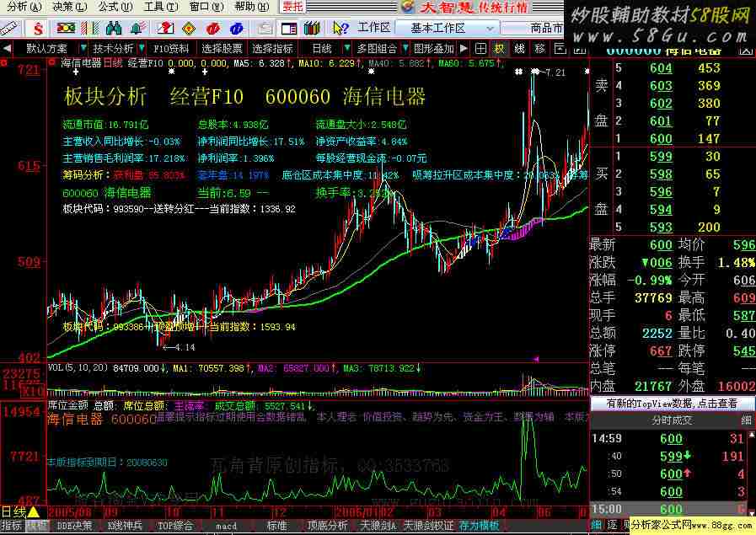Image resolution: width=756 pixels, height=535 pixels.
Task: Open the 公式(U) menu
Action: tap(115, 7)
